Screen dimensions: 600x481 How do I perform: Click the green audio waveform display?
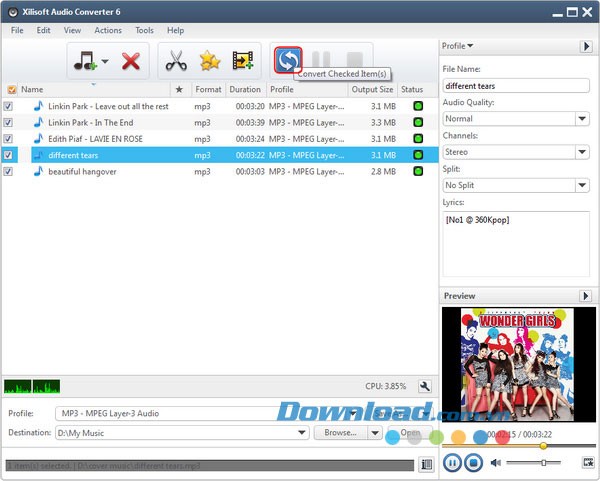(32, 386)
